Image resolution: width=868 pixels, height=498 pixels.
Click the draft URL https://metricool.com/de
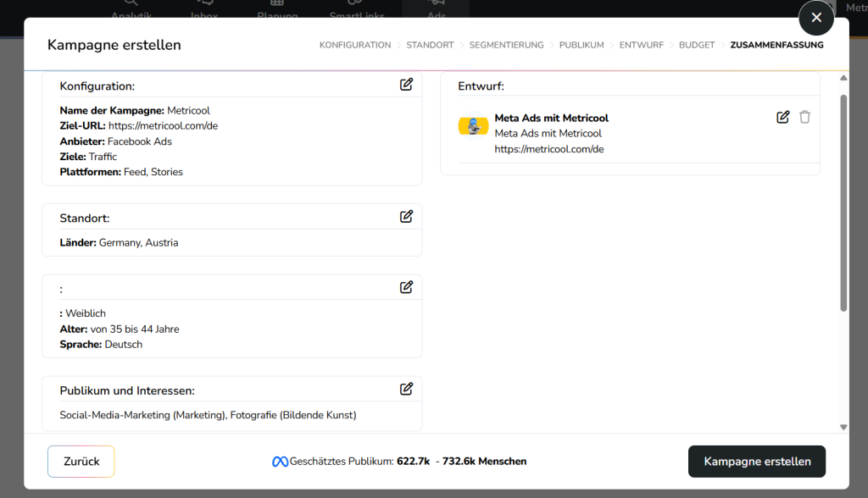pyautogui.click(x=549, y=149)
